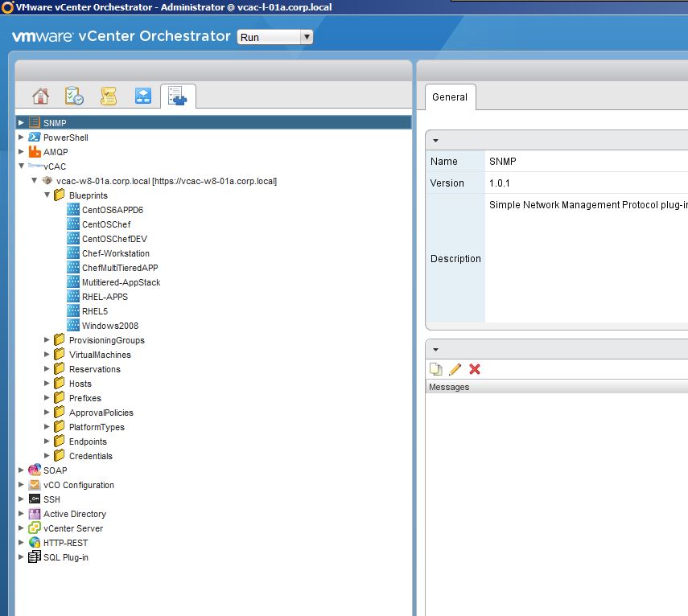Expand the Endpoints folder arrow

(47, 441)
